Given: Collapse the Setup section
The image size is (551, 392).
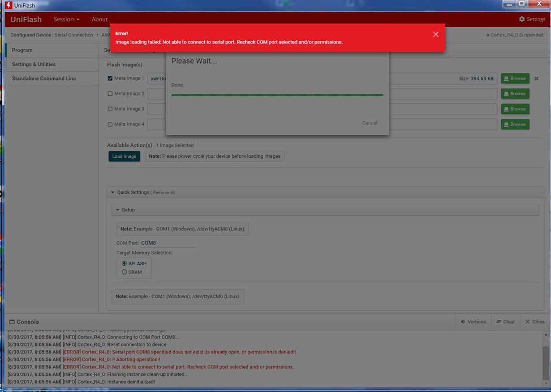Looking at the screenshot, I should click(118, 210).
